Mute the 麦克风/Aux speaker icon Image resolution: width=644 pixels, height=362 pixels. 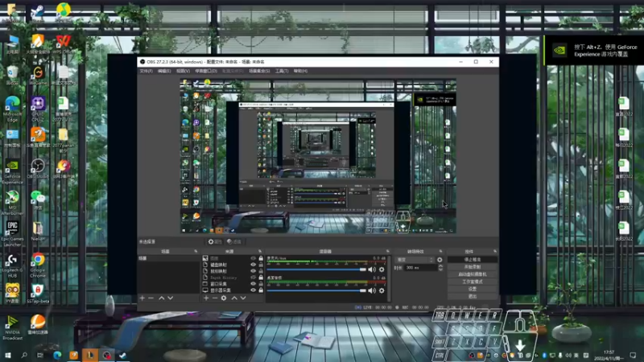tap(372, 269)
